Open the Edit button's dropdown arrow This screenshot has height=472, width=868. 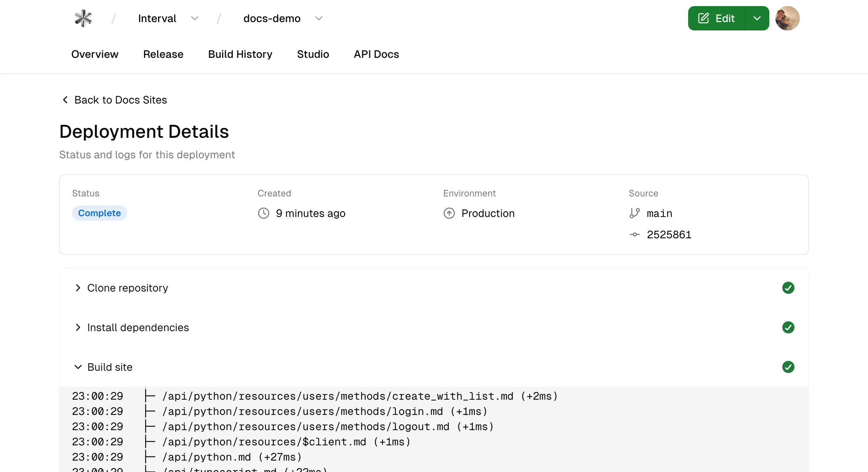click(757, 18)
